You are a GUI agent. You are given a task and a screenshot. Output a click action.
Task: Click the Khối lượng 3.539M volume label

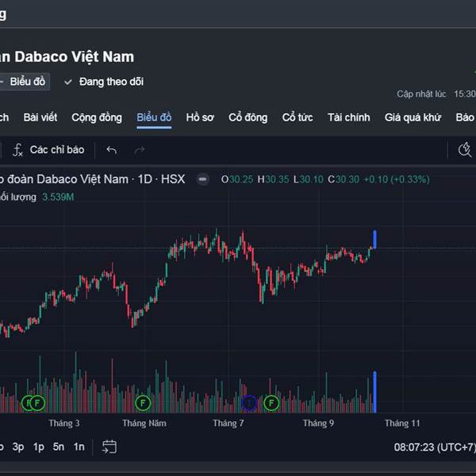(37, 197)
